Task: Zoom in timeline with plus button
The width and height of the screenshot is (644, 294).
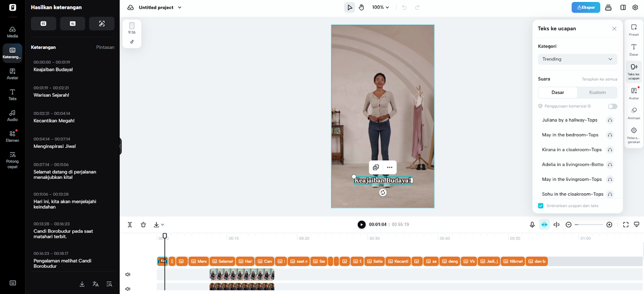Action: 609,225
